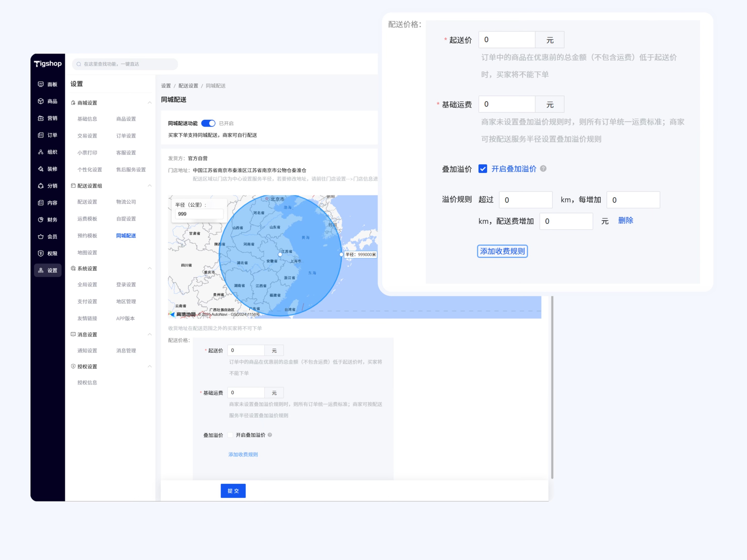Click the 半径（公里） input on the map
The image size is (747, 560).
tap(199, 214)
